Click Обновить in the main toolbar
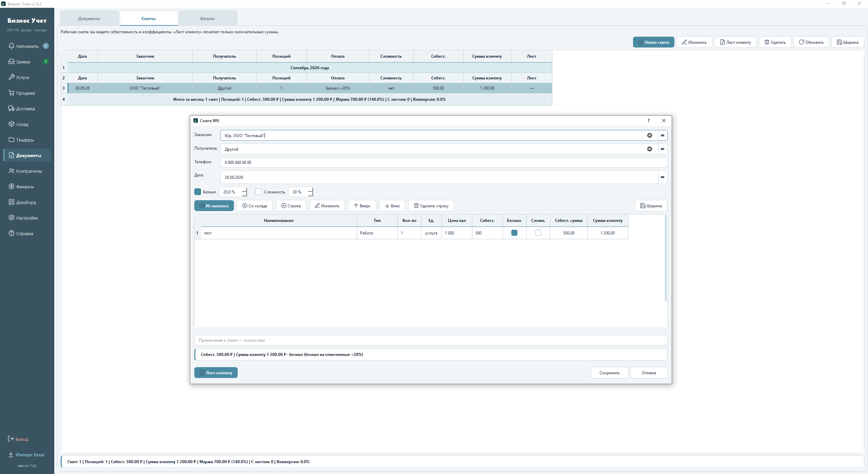This screenshot has height=474, width=868. point(811,42)
